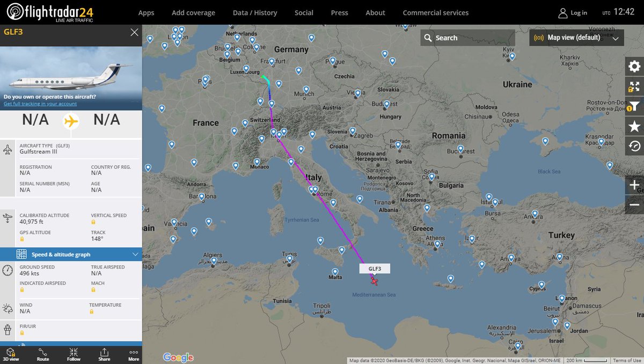This screenshot has width=644, height=364.
Task: Open the playback history icon
Action: [x=634, y=146]
